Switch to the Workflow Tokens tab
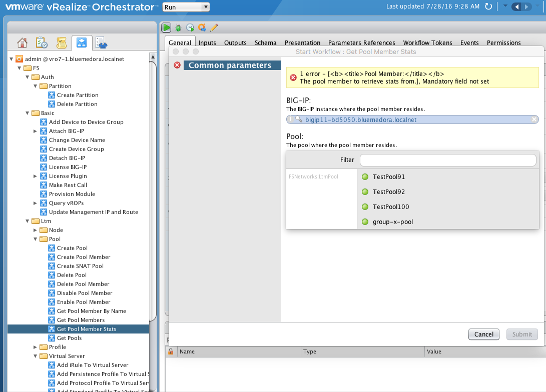 [x=427, y=43]
